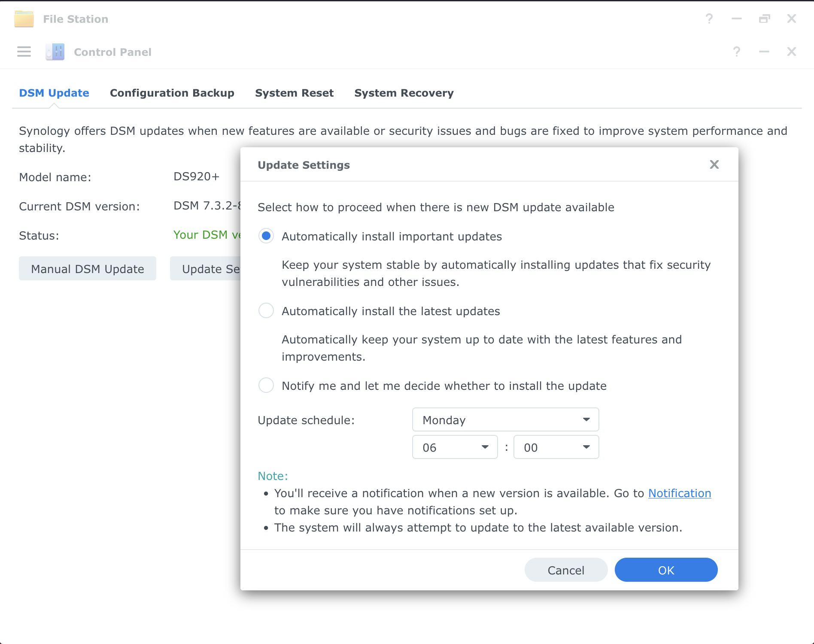
Task: Click the File Station folder icon
Action: tap(24, 19)
